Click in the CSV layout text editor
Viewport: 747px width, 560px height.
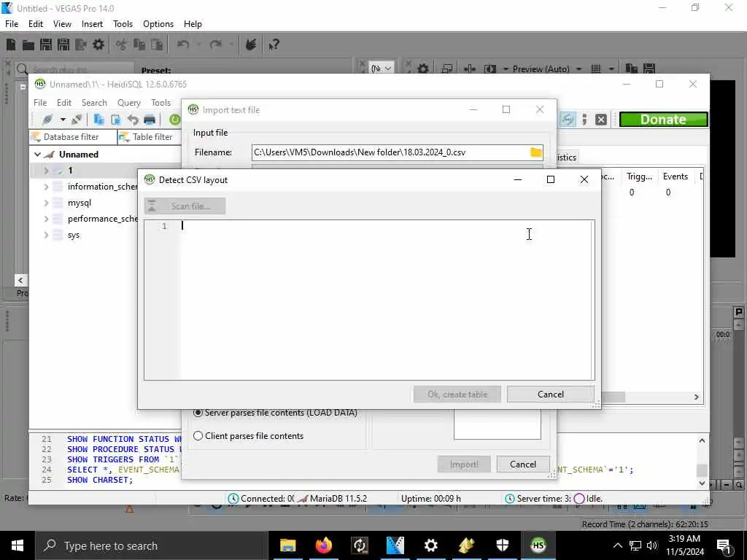(x=387, y=300)
